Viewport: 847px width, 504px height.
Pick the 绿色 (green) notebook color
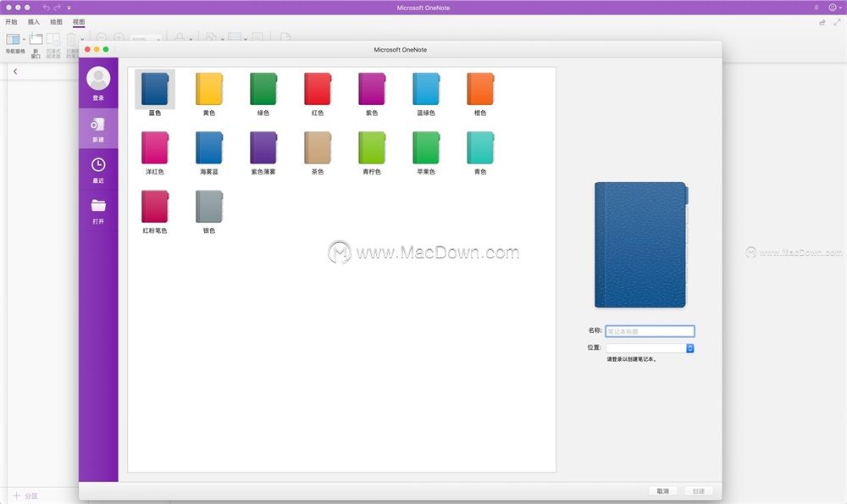click(x=263, y=89)
